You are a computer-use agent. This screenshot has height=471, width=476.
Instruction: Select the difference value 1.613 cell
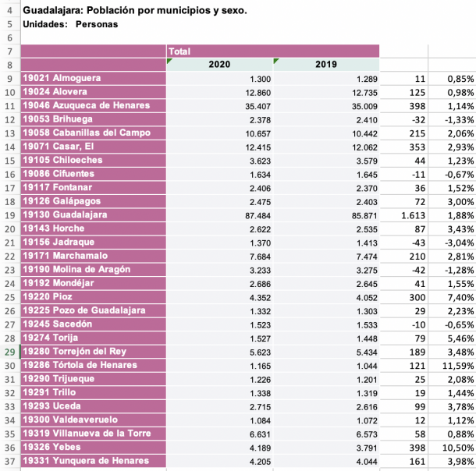405,215
